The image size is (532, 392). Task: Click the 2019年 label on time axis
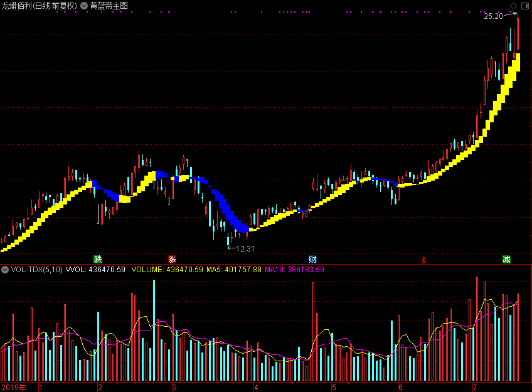point(14,387)
